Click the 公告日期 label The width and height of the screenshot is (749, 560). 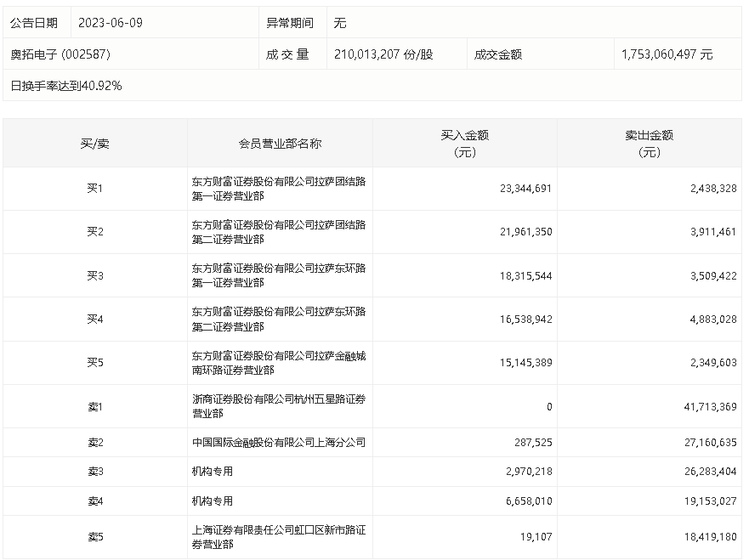pyautogui.click(x=34, y=23)
